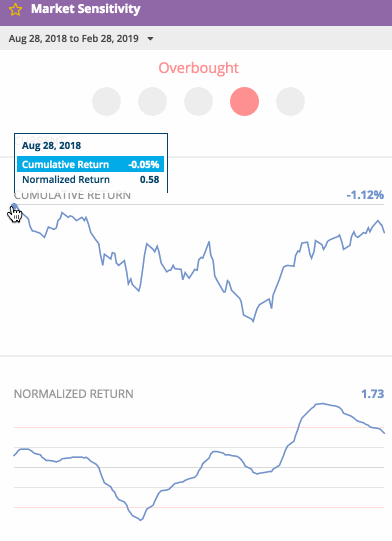Viewport: 392px width, 541px height.
Task: Click the lowest trough of cumulative return line
Action: pos(253,321)
